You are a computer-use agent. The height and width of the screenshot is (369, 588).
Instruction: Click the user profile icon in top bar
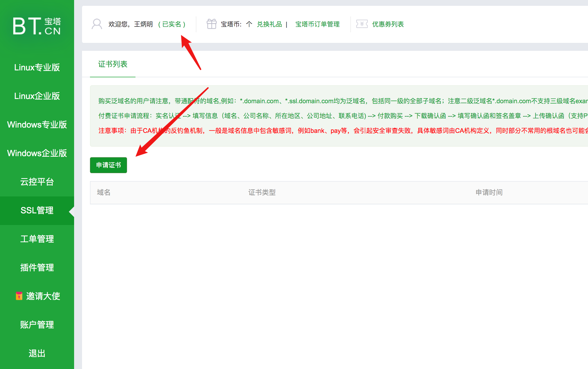click(97, 24)
